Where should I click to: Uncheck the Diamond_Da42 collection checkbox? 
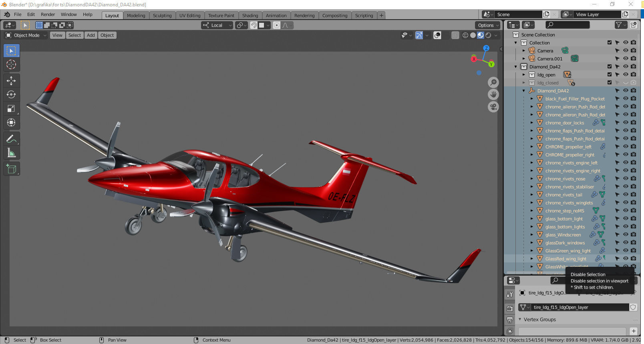point(610,66)
